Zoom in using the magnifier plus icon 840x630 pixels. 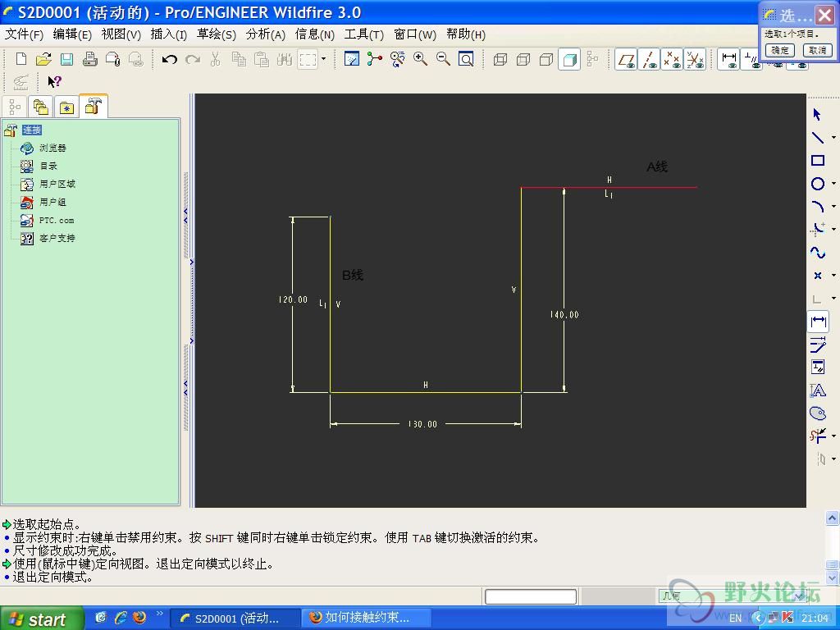click(x=420, y=59)
